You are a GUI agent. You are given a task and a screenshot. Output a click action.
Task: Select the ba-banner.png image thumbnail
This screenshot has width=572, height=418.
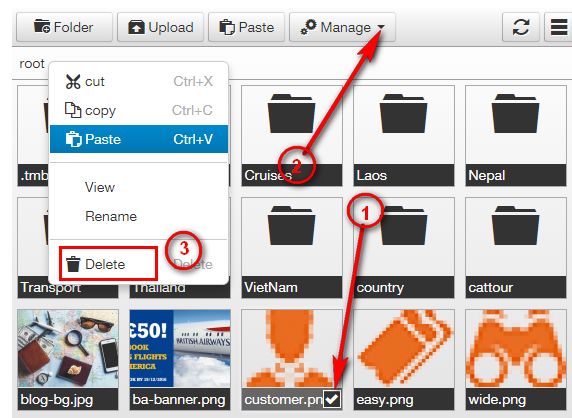(180, 349)
